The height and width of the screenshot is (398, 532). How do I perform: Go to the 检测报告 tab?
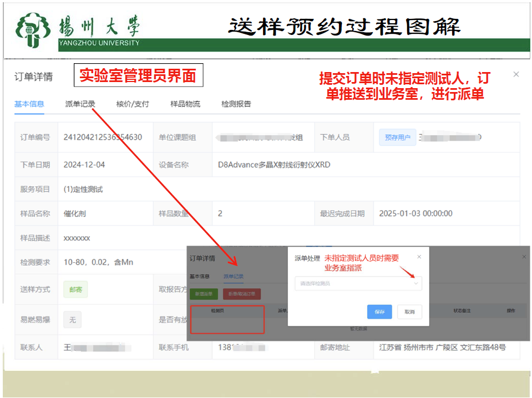[x=236, y=104]
